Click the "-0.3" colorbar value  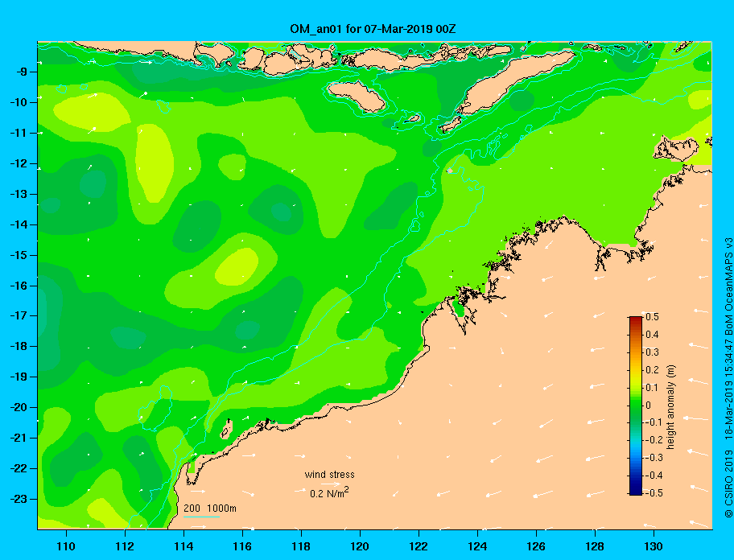tap(654, 458)
